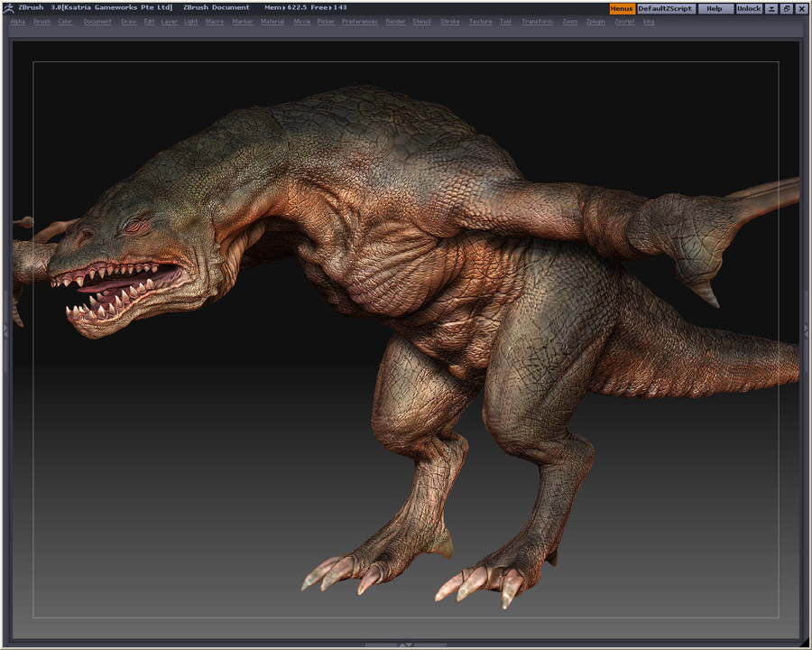The image size is (812, 650).
Task: Open the Alpha menu
Action: 18,22
